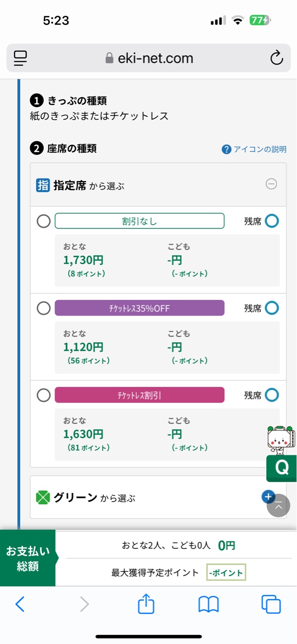The width and height of the screenshot is (297, 644).
Task: Click the blue 指 reserved seat icon
Action: coord(43,186)
